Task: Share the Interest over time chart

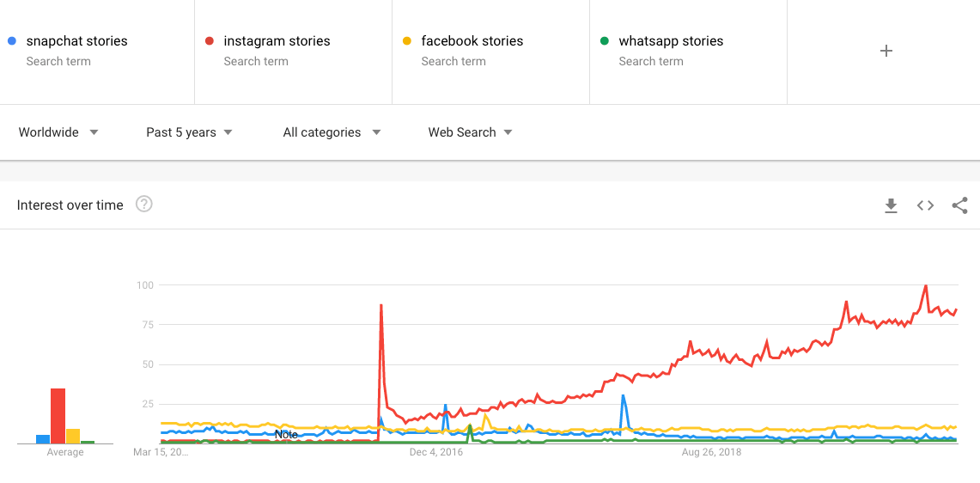Action: pos(959,205)
